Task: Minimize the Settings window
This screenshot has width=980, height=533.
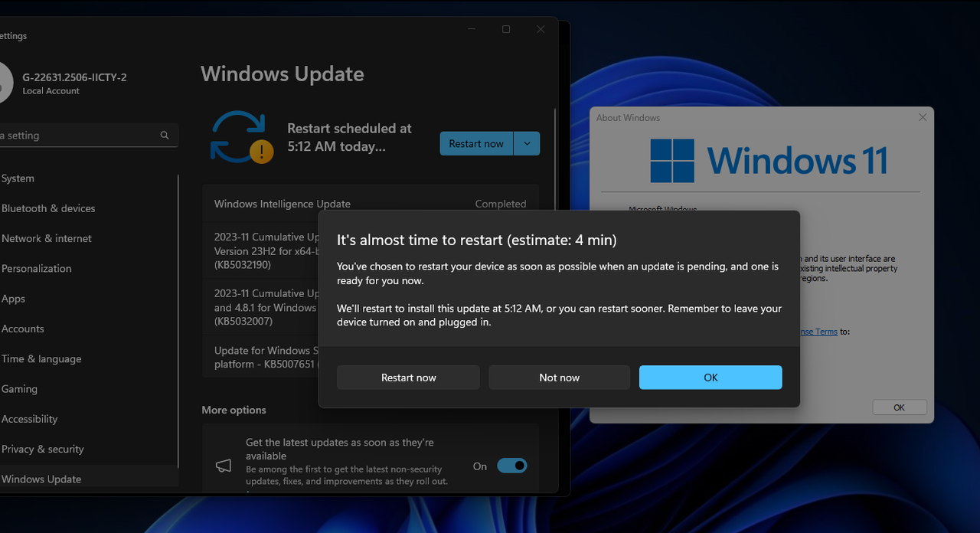Action: [471, 29]
